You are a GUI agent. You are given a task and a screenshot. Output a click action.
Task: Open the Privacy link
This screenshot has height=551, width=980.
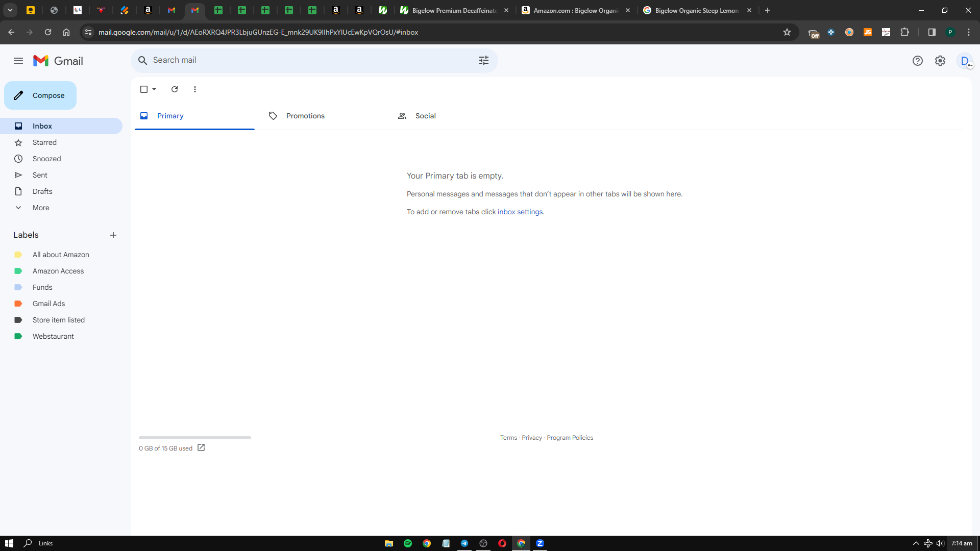click(532, 438)
